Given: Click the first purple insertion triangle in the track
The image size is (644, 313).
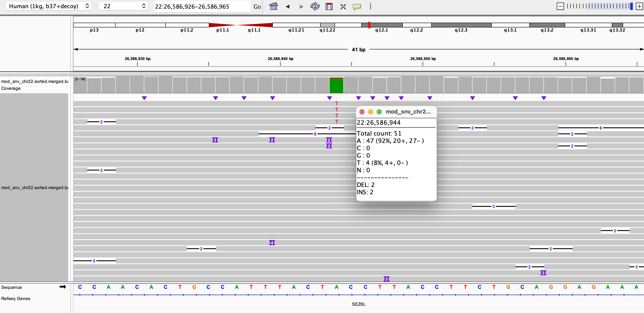Looking at the screenshot, I should coord(144,98).
